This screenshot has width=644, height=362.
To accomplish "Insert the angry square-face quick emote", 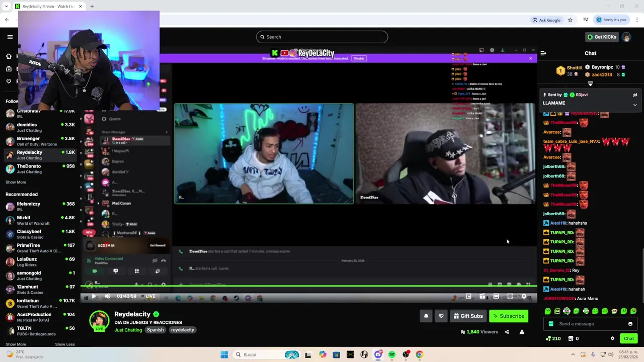I will point(557,311).
